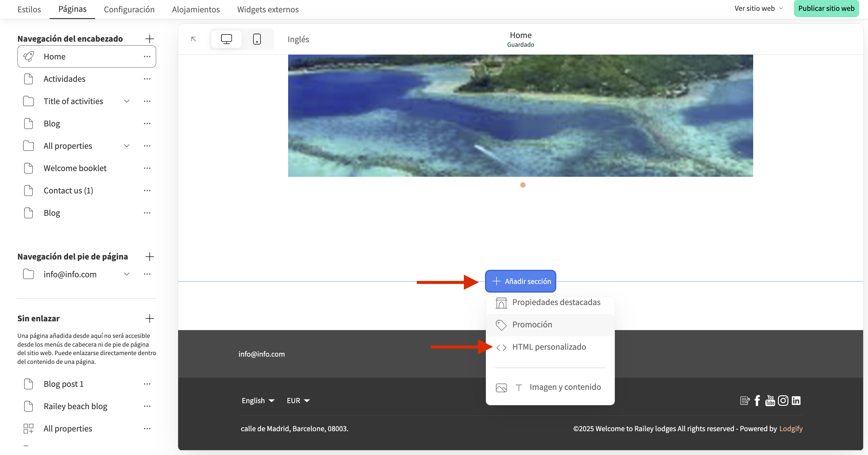Image resolution: width=868 pixels, height=455 pixels.
Task: Switch to the Configuración tab
Action: click(x=129, y=9)
